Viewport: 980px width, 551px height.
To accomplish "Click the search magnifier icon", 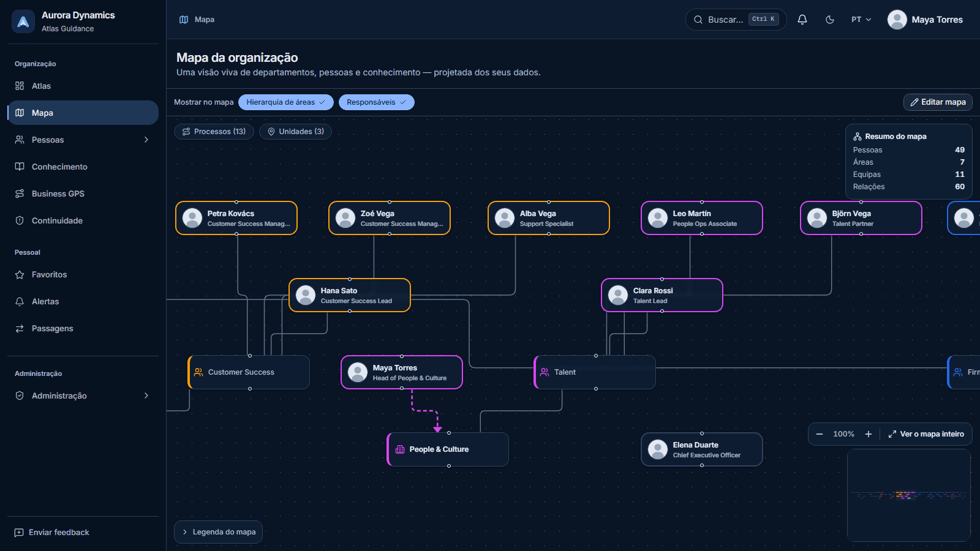I will coord(698,20).
